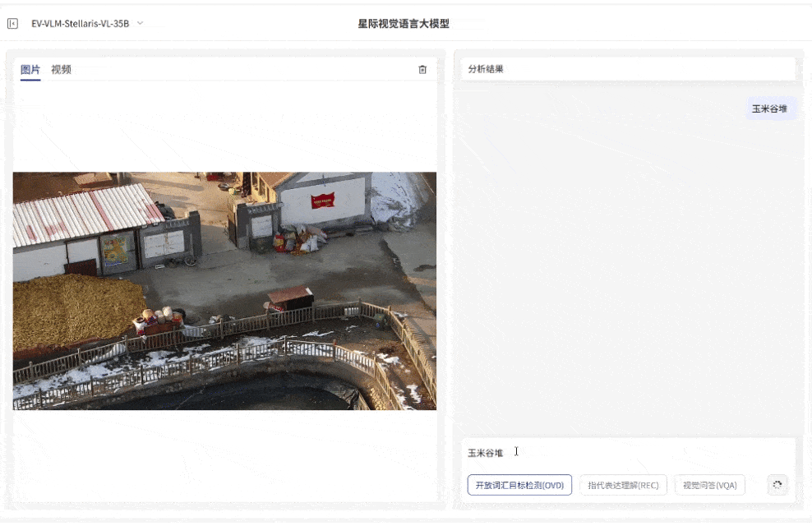Click the 分析结果 panel heading
Screen dimensions: 812x526
pyautogui.click(x=486, y=69)
